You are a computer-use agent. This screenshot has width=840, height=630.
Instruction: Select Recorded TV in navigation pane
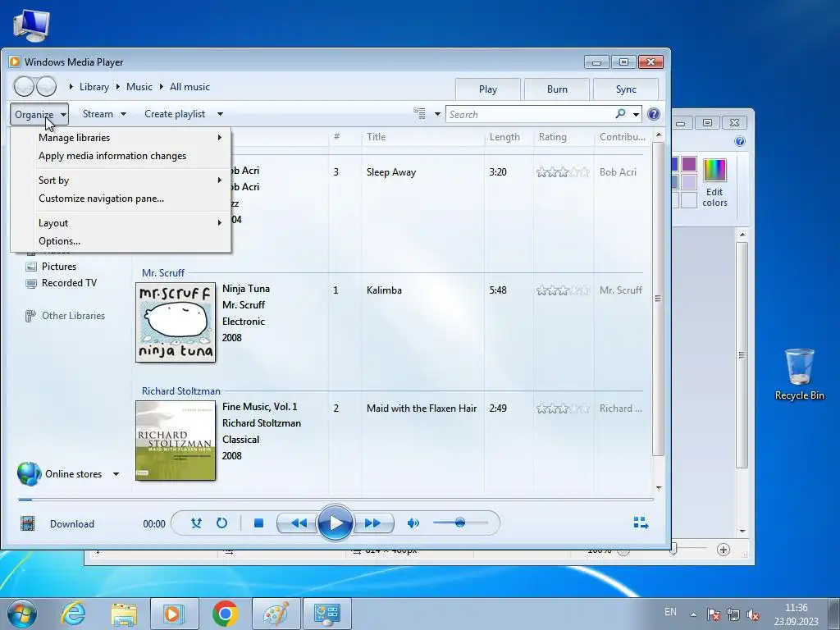tap(69, 283)
